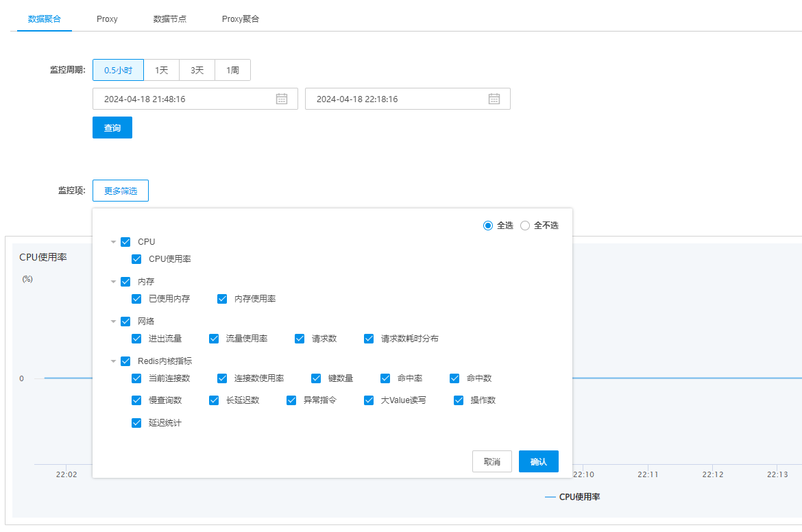Switch to Proxy tab
The height and width of the screenshot is (532, 802).
[107, 19]
